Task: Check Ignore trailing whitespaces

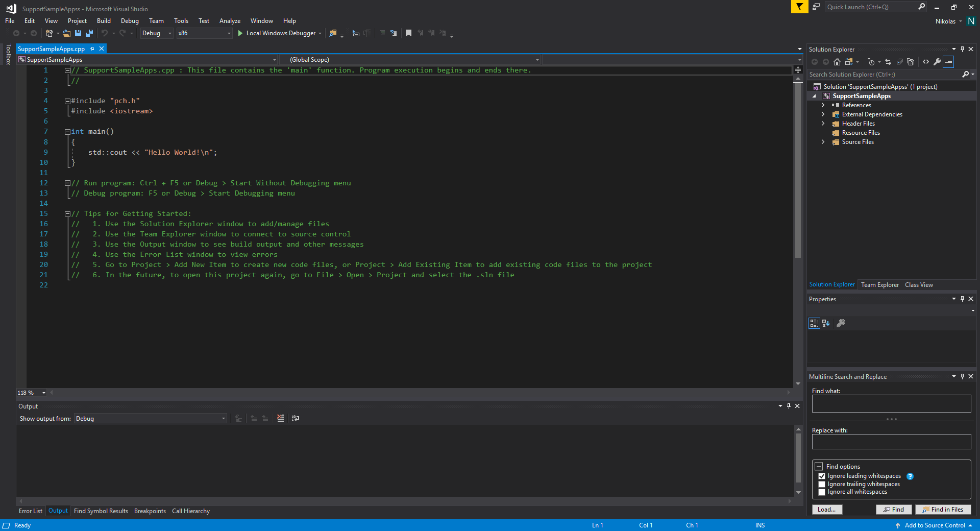Action: pos(822,484)
